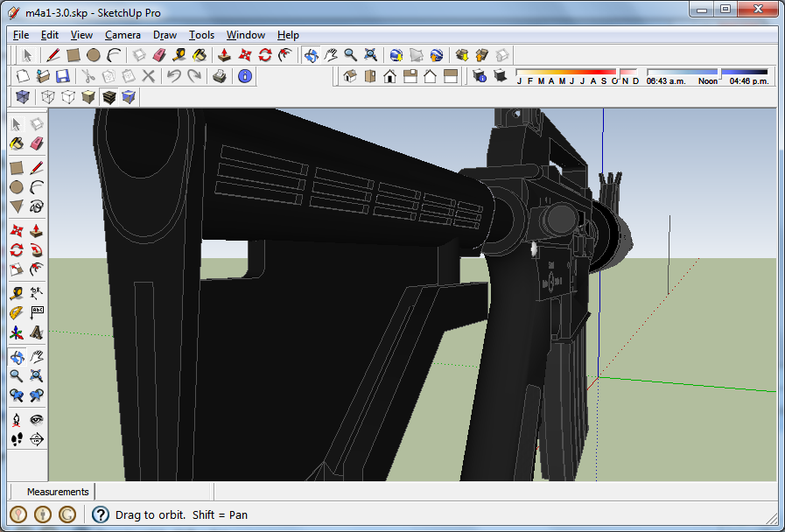This screenshot has height=532, width=785.
Task: Enable Monochrome face style
Action: [x=129, y=96]
